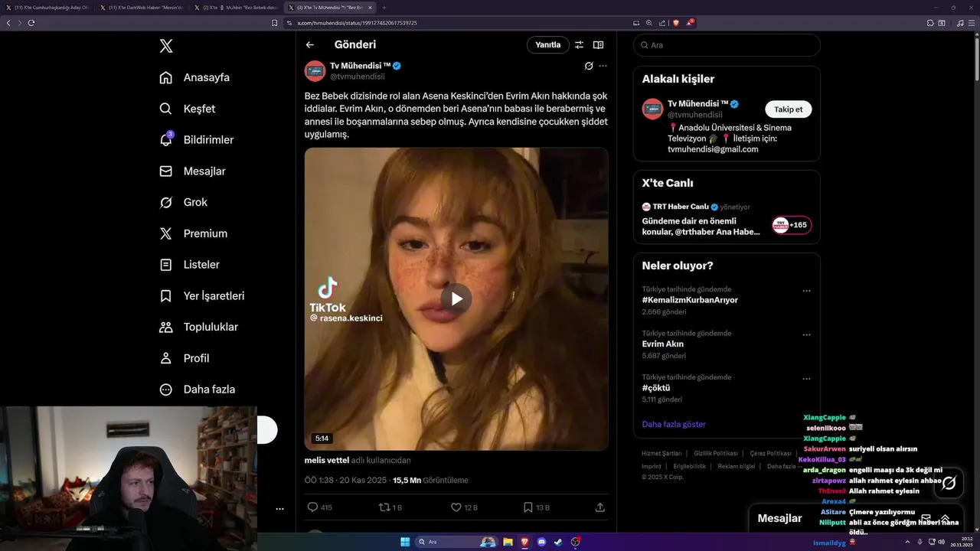This screenshot has height=551, width=980.
Task: Open Tv Mühendisi profile avatar in post
Action: (x=315, y=71)
